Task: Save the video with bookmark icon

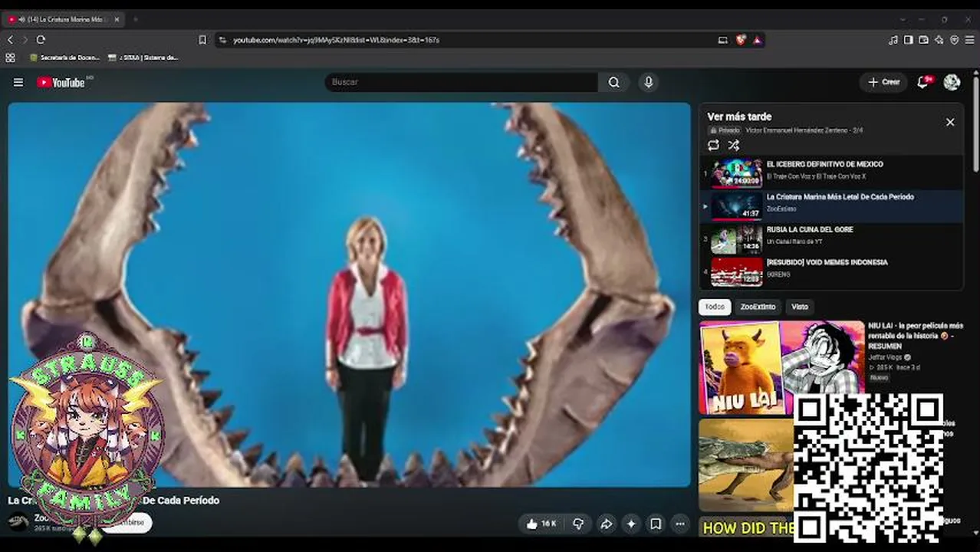Action: [x=656, y=524]
